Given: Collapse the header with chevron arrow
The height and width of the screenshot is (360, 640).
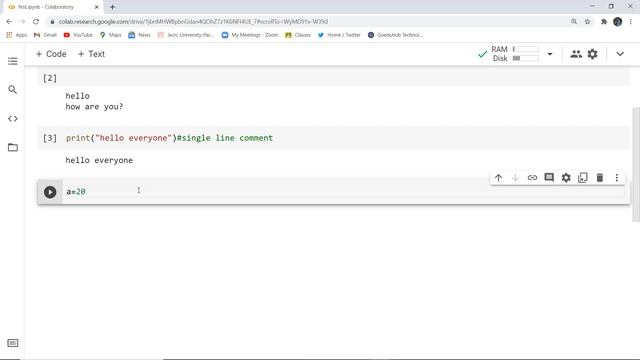Looking at the screenshot, I should click(x=620, y=54).
